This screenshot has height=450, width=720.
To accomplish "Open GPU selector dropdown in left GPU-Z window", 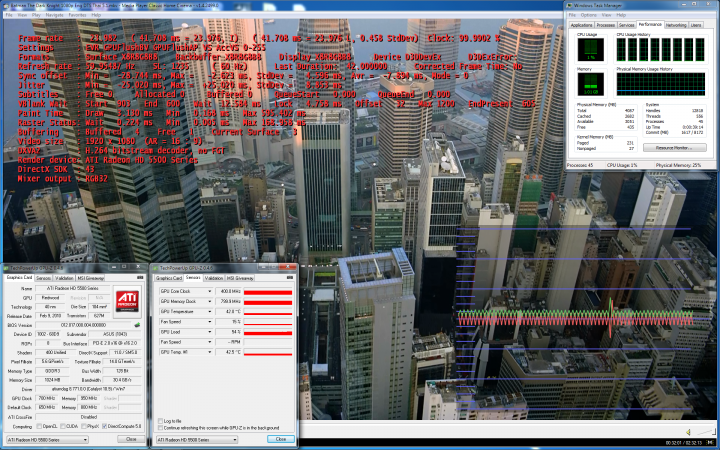I will tap(47, 440).
